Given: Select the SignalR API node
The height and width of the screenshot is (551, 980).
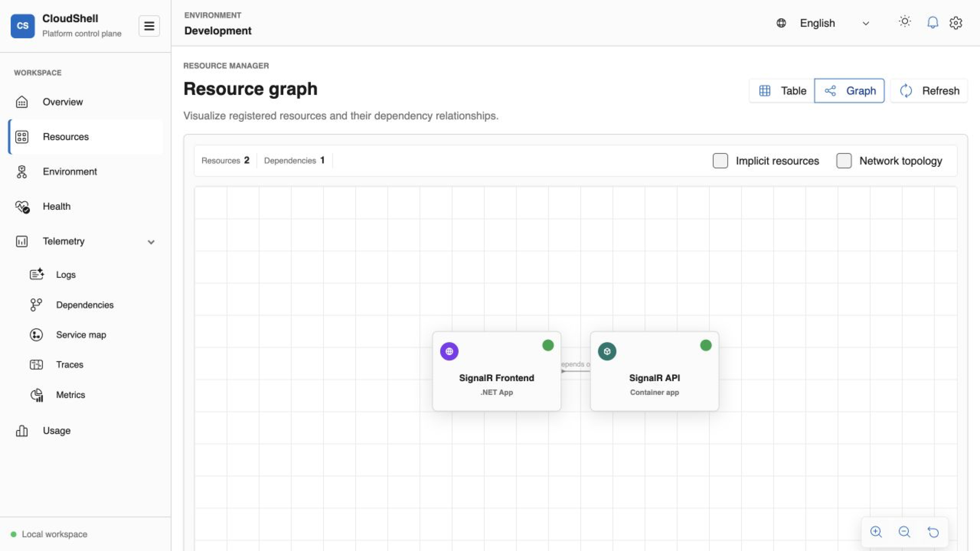Looking at the screenshot, I should (x=654, y=371).
